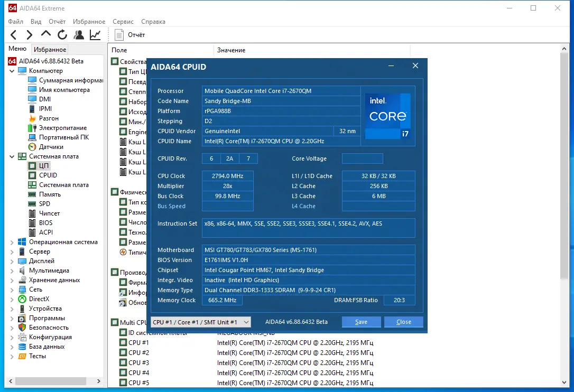Select Датчики sensors tree item
Viewport: 574px width, 392px height.
pyautogui.click(x=51, y=147)
